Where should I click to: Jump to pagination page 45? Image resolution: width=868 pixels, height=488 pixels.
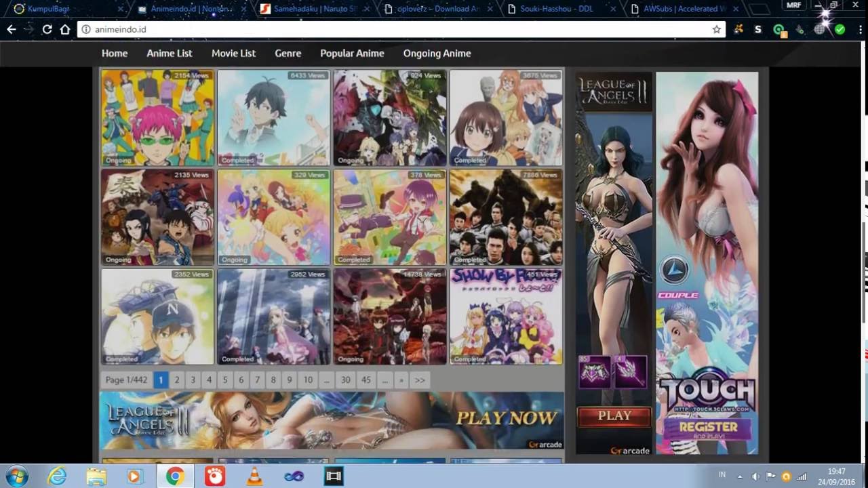[366, 380]
